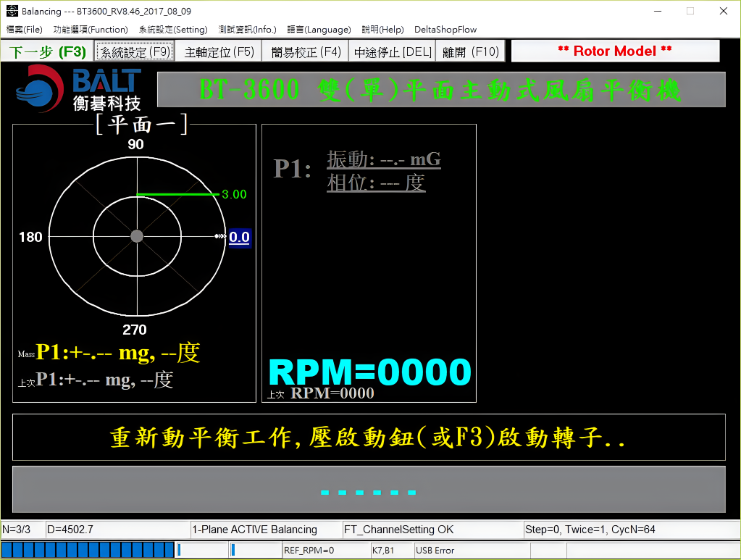The height and width of the screenshot is (560, 741).
Task: Click the 主軸定位 (F5) spindle positioning button
Action: pos(219,52)
